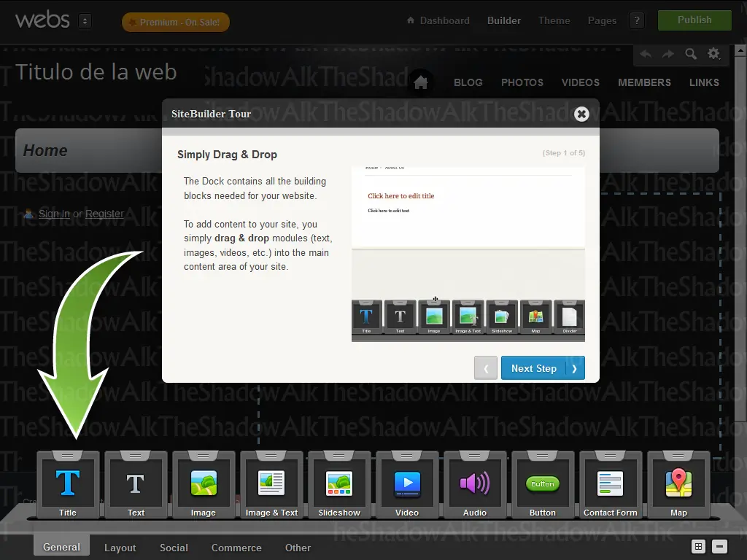Pick the Video module in the dock
The height and width of the screenshot is (560, 747).
407,485
